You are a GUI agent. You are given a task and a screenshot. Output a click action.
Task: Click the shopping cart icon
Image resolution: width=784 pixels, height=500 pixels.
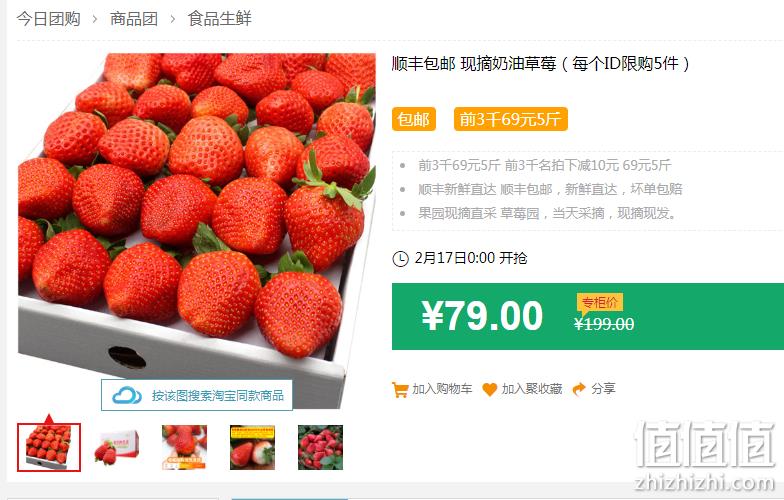tap(400, 390)
